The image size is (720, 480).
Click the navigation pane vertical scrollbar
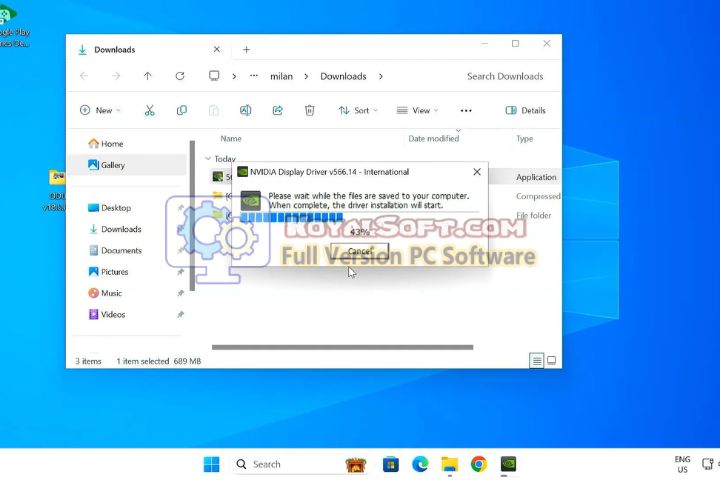(192, 215)
